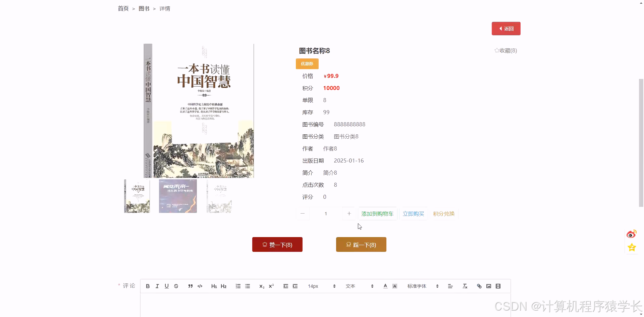Viewport: 644px width, 317px height.
Task: Open the 标准字体 font family dropdown
Action: click(423, 286)
